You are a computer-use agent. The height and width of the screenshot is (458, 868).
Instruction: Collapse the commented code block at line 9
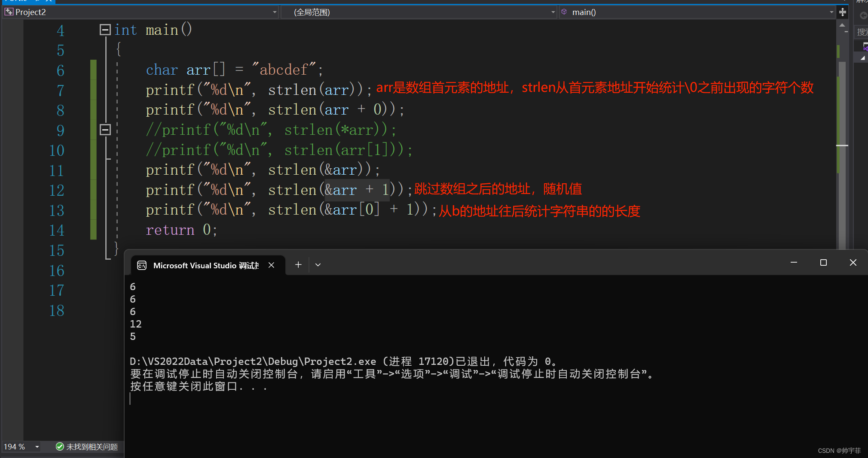coord(105,130)
